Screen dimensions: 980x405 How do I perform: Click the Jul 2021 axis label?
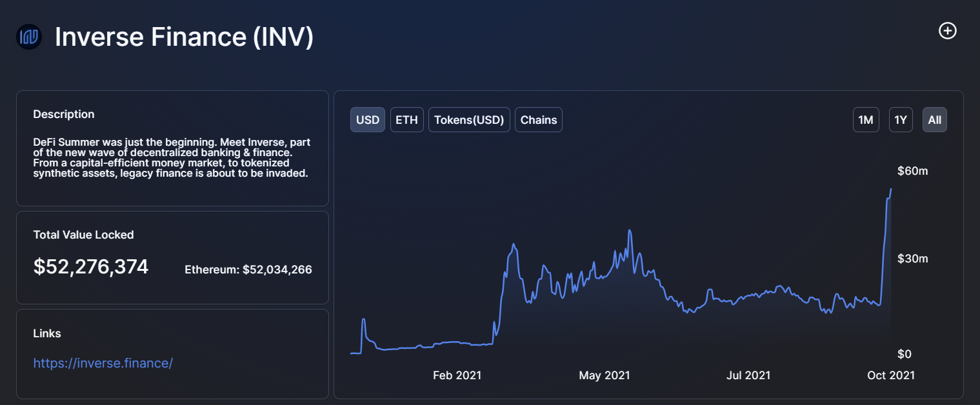[x=748, y=375]
